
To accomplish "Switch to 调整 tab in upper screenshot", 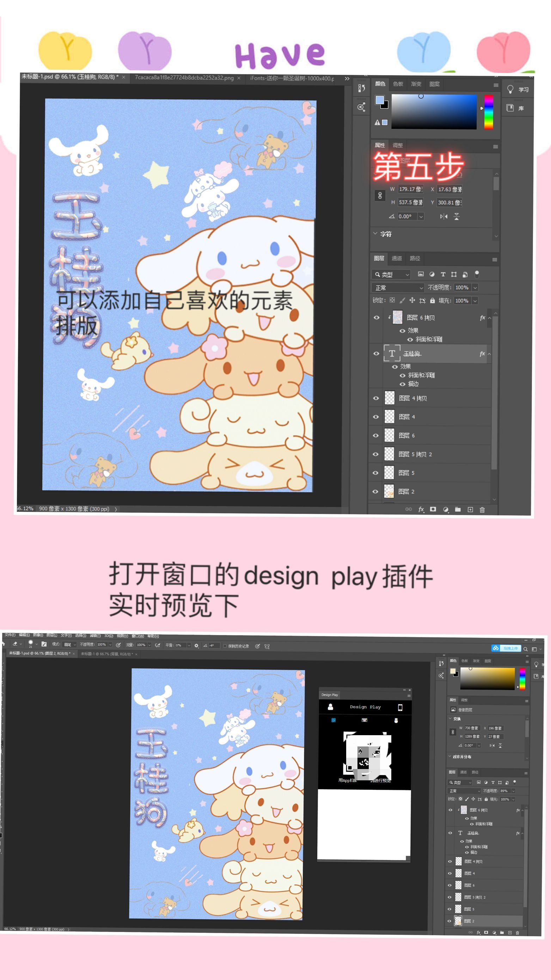I will coord(398,145).
